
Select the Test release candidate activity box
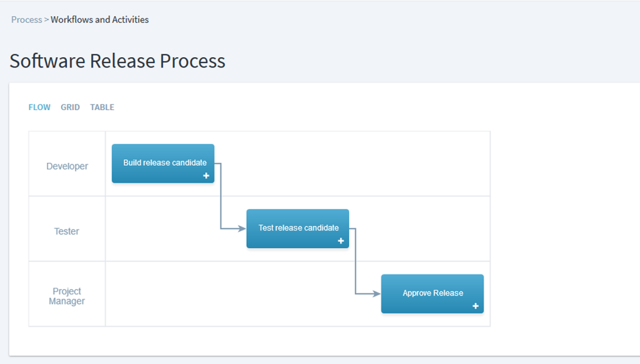(298, 227)
